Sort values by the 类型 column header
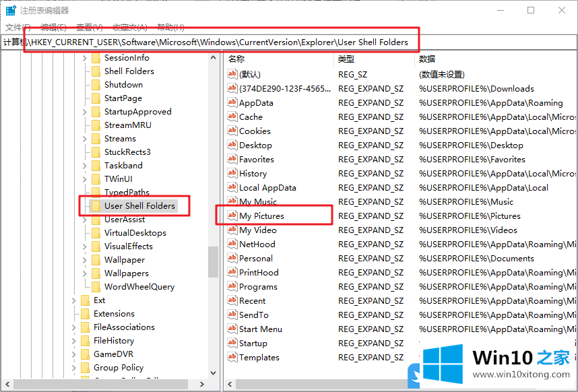 click(x=375, y=59)
